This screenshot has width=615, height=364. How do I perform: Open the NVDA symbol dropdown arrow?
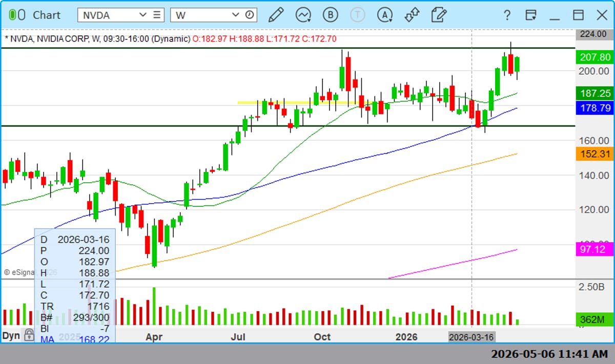143,15
